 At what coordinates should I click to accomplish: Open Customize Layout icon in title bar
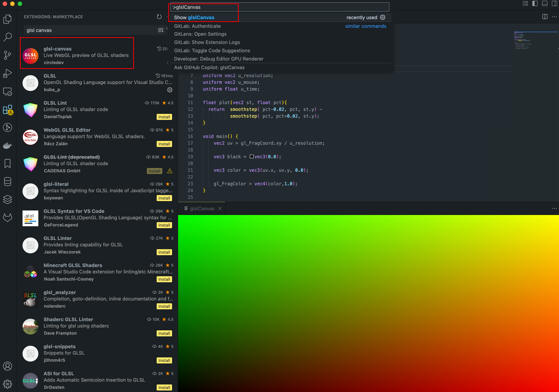point(525,3)
